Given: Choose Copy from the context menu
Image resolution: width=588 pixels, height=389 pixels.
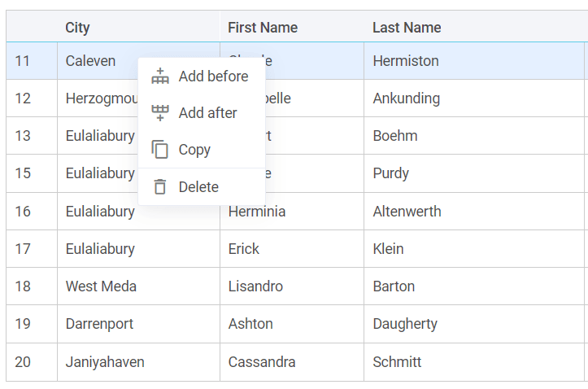Looking at the screenshot, I should click(x=194, y=150).
